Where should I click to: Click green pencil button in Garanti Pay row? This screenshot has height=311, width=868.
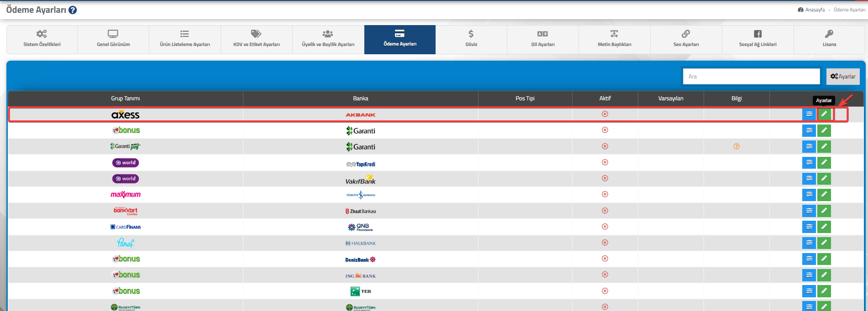coord(824,146)
